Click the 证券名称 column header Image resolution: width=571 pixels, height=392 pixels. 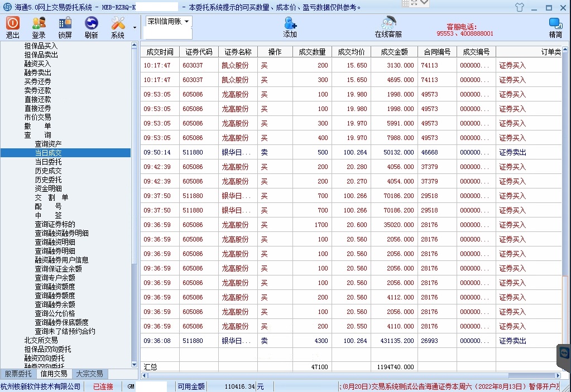pyautogui.click(x=238, y=52)
